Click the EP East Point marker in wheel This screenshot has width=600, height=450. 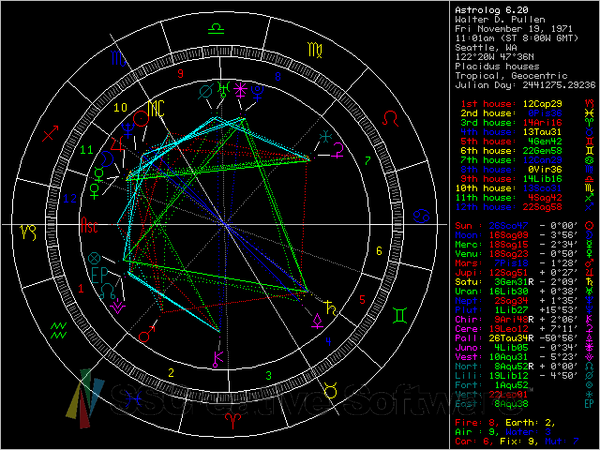(100, 275)
